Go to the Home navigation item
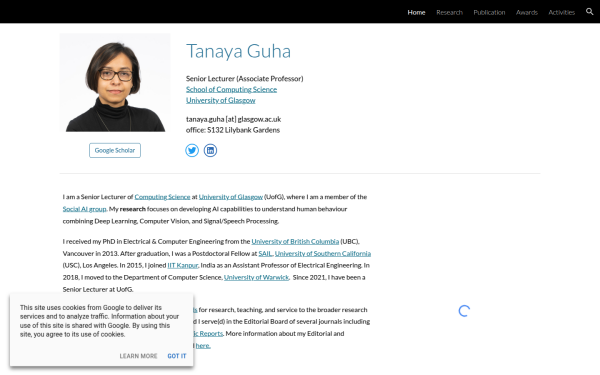This screenshot has width=600, height=375. tap(416, 12)
